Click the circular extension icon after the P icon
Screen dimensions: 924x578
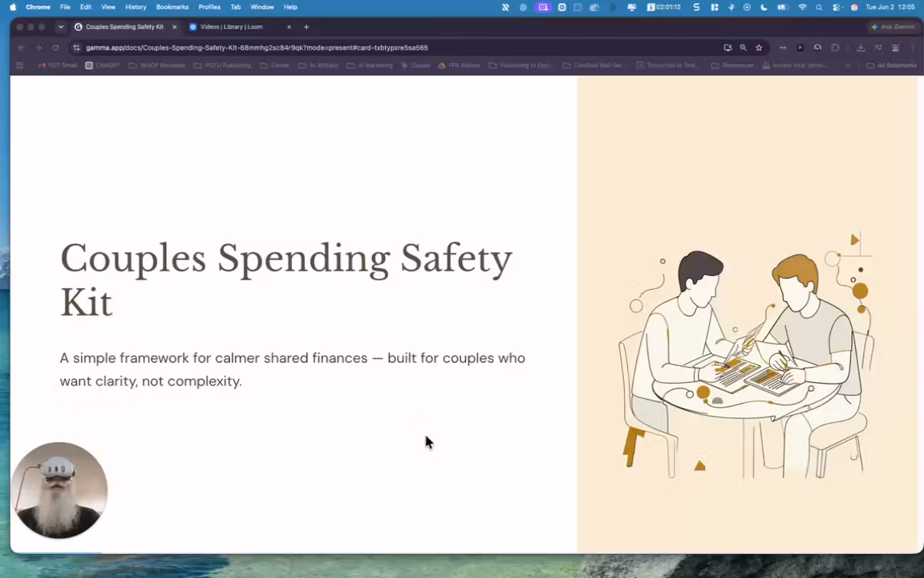coord(817,48)
